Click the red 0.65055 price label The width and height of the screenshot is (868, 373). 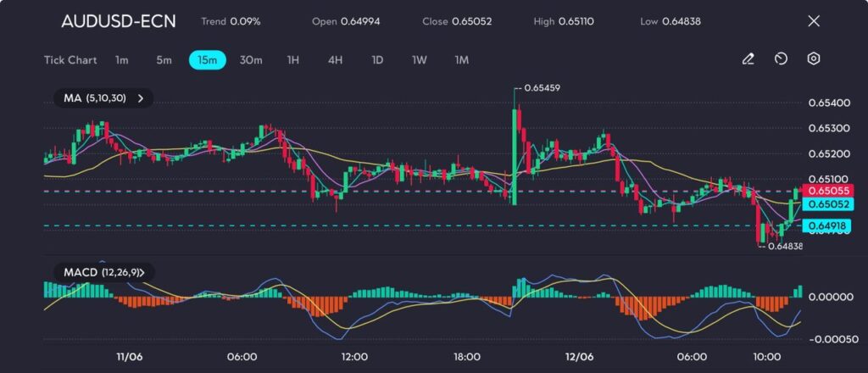(828, 192)
